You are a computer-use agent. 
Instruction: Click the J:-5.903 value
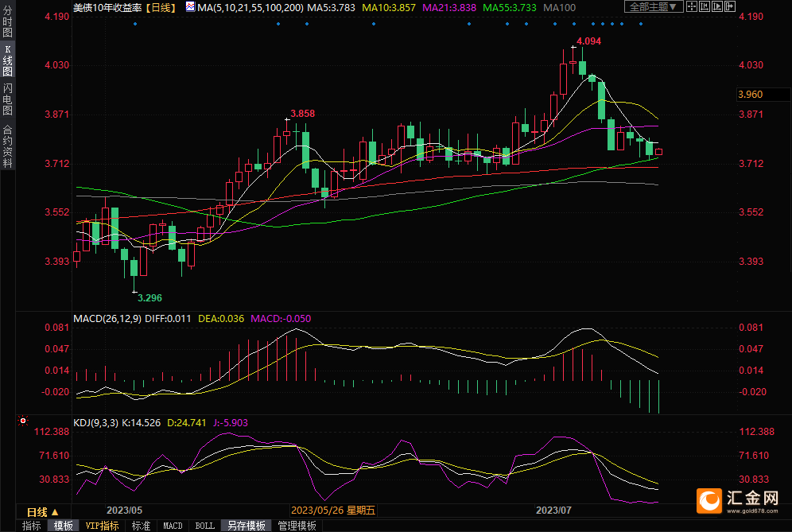tap(231, 423)
